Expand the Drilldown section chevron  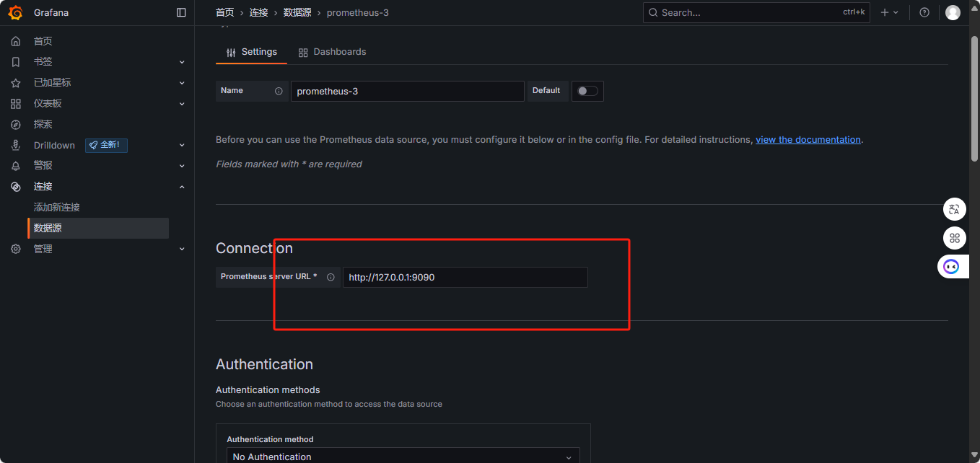click(x=182, y=145)
